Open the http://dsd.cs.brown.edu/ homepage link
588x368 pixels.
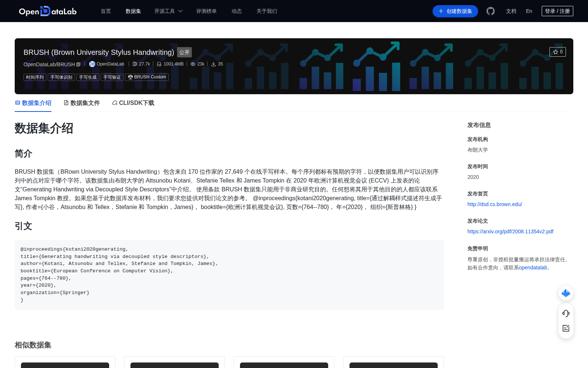pyautogui.click(x=495, y=204)
